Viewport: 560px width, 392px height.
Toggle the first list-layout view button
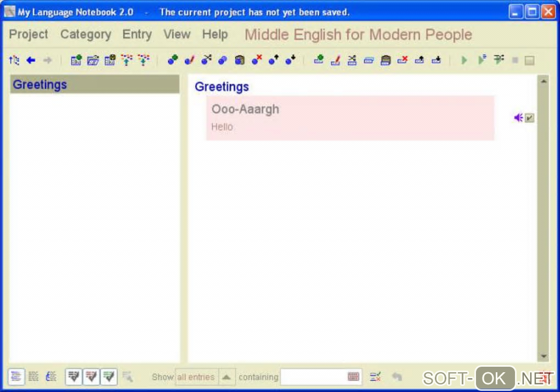tap(16, 377)
